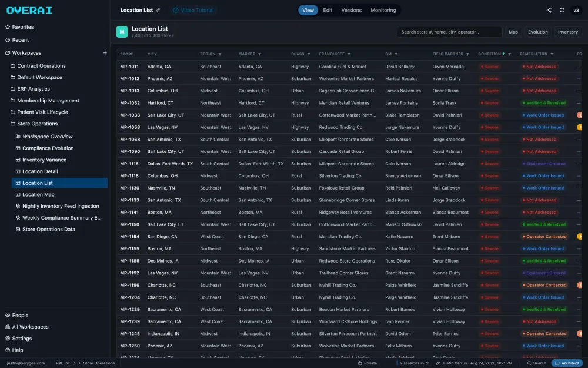Open the Region column filter
Screen dimensions: 588x368
pos(220,54)
